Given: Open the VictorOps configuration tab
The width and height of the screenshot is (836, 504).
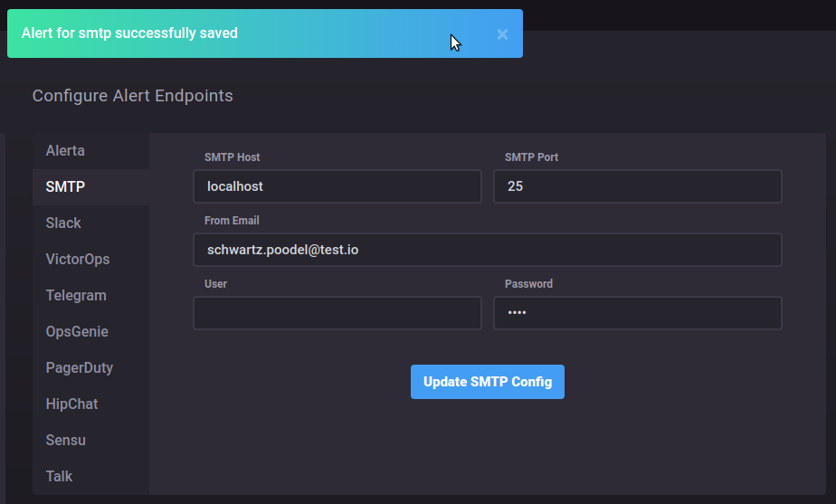Looking at the screenshot, I should coord(78,259).
